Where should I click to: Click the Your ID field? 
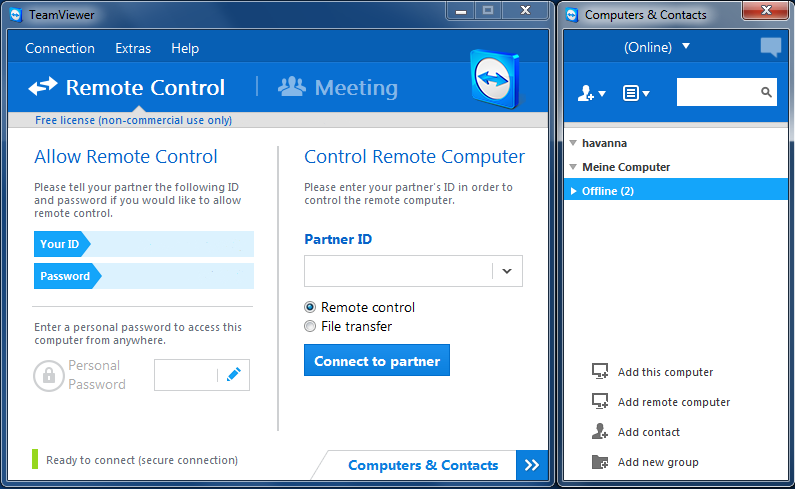point(144,244)
